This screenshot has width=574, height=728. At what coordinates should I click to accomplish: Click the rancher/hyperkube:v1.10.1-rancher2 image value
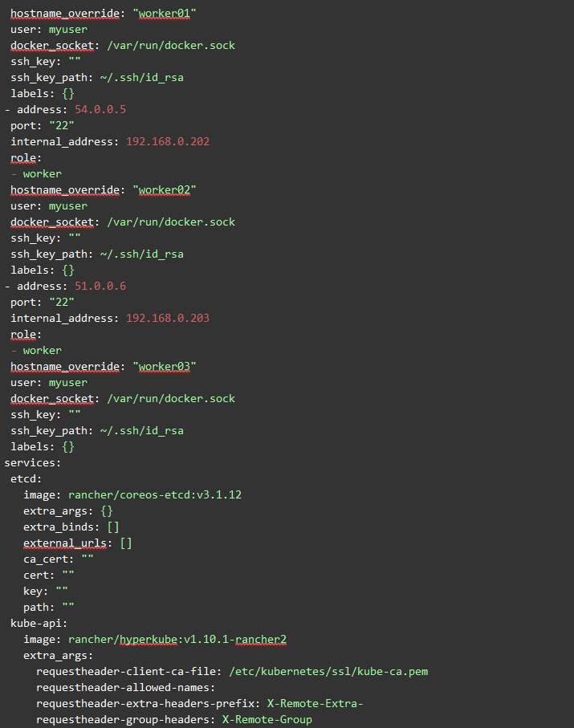(x=177, y=640)
